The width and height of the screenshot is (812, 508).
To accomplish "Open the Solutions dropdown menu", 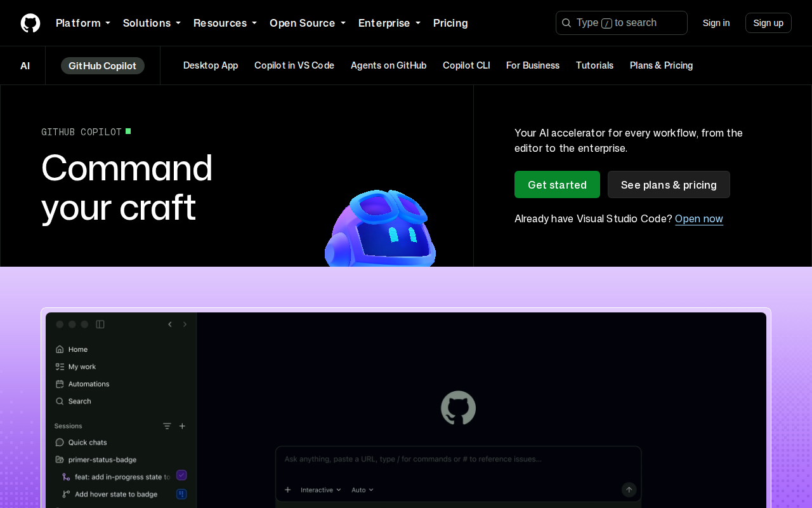I will coord(152,23).
